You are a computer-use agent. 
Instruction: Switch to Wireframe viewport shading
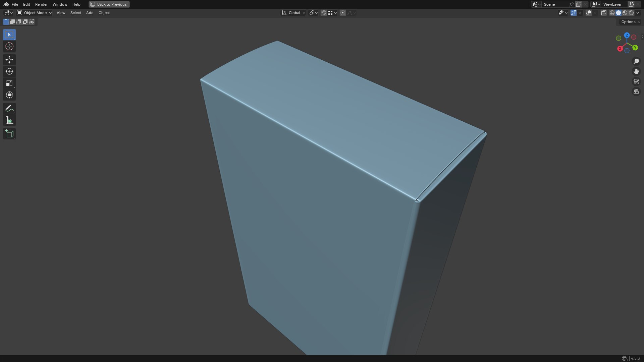pyautogui.click(x=612, y=13)
